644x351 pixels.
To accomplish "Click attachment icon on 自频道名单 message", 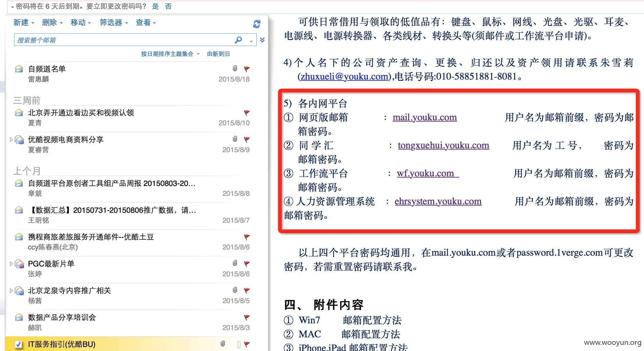I will [x=235, y=68].
